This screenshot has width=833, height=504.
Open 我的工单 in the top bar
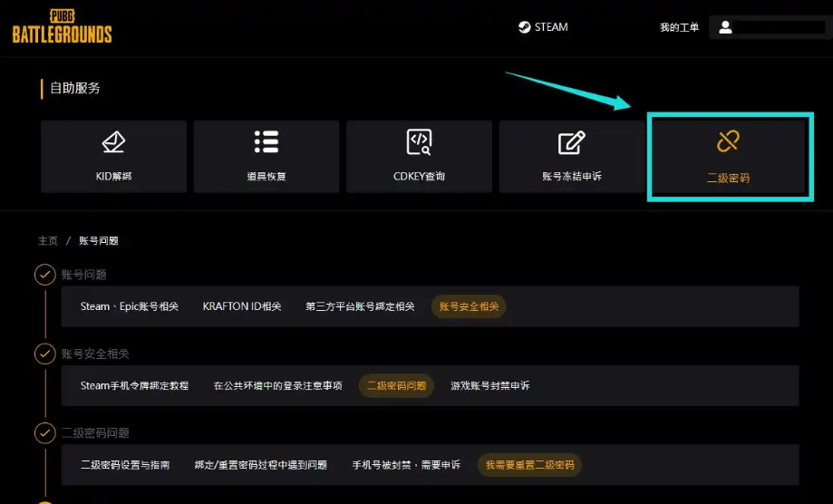[679, 28]
